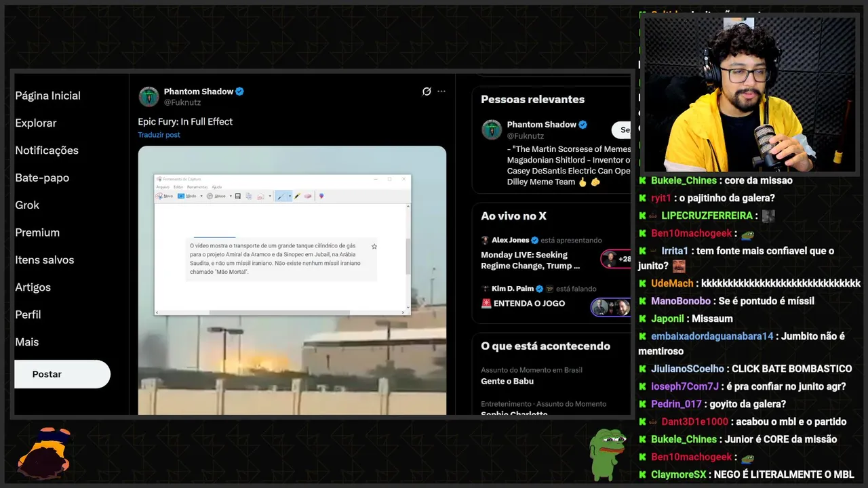Click the Traduzir post link
Screen dimensions: 868x488
pos(159,135)
